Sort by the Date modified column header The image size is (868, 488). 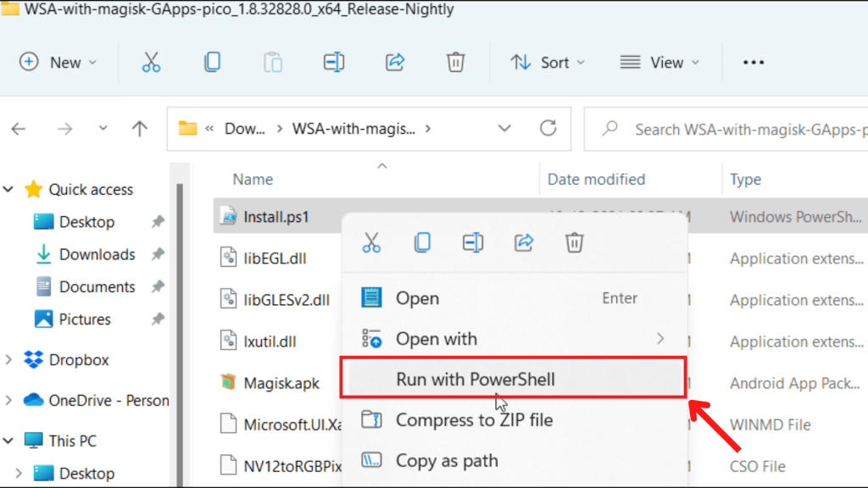click(596, 180)
